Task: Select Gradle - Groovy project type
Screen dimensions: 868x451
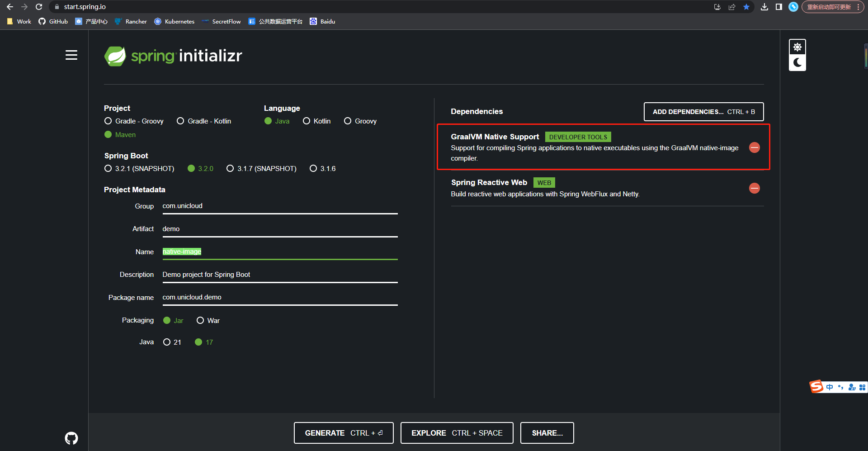Action: pyautogui.click(x=134, y=121)
